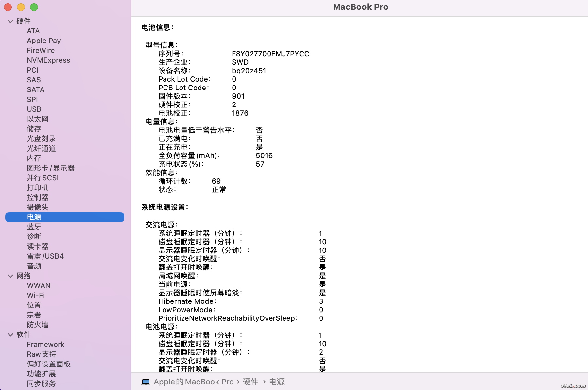
Task: Click 电源 in the bottom path bar
Action: tap(277, 382)
